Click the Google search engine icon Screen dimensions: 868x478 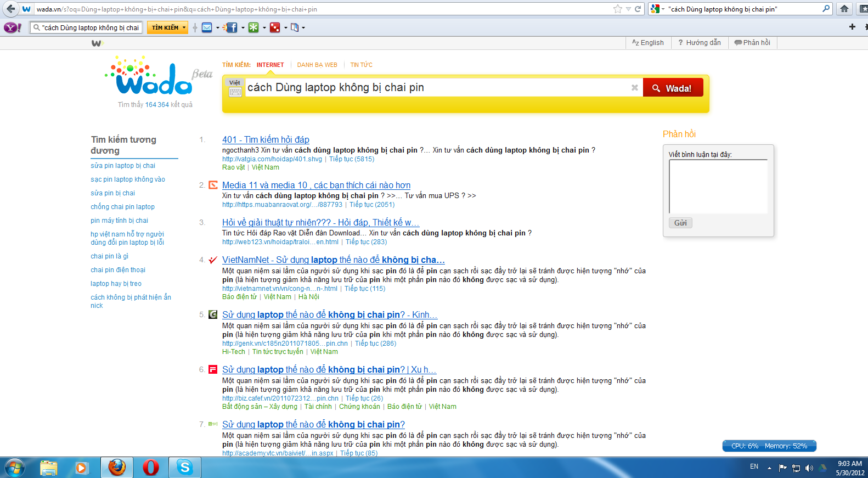pyautogui.click(x=655, y=9)
